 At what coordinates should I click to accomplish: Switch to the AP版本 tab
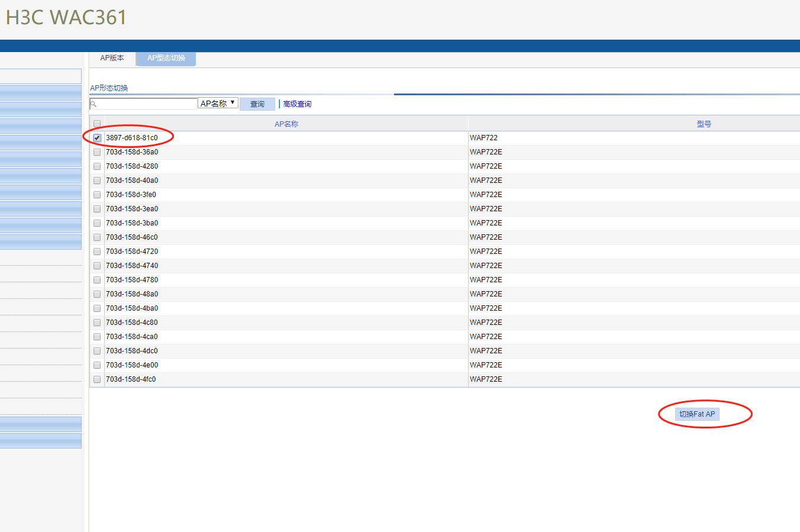point(112,58)
